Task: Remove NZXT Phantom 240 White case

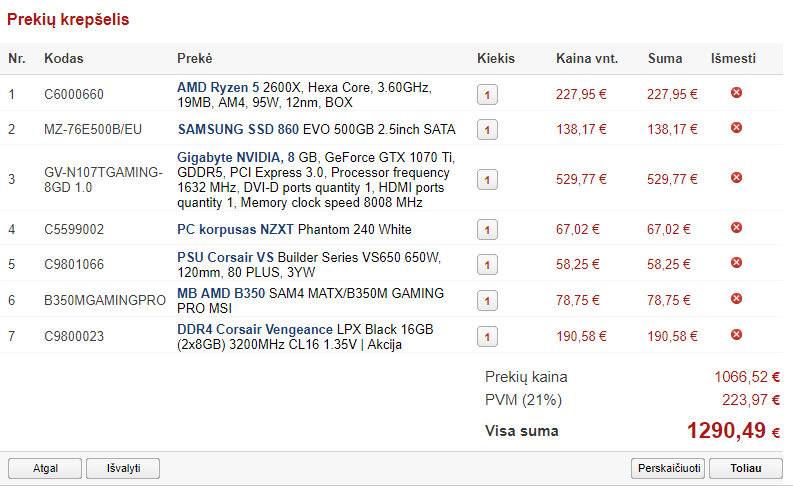Action: pos(736,228)
